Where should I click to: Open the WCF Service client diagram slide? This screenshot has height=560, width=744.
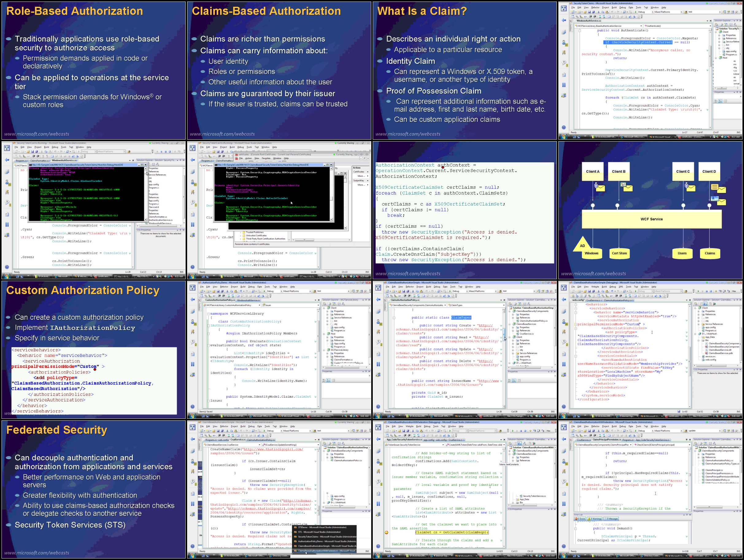[650, 210]
